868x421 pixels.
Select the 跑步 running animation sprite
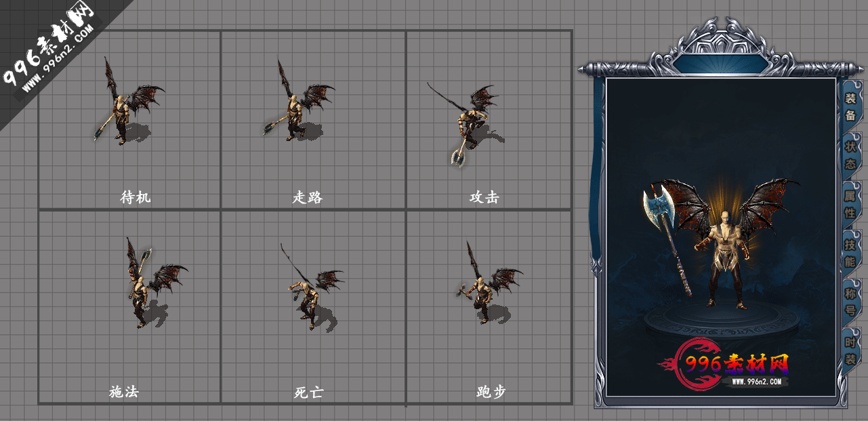(x=489, y=283)
